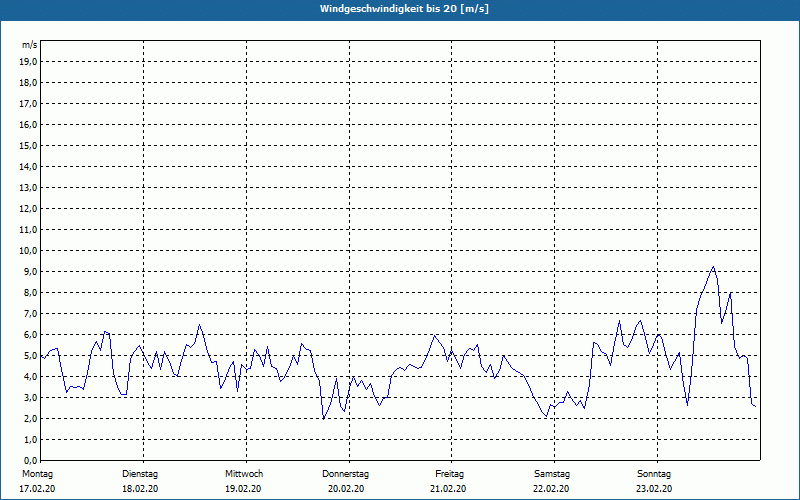Click the wind speed peak above 9 m/s on Sonntag
This screenshot has width=800, height=500.
[713, 267]
